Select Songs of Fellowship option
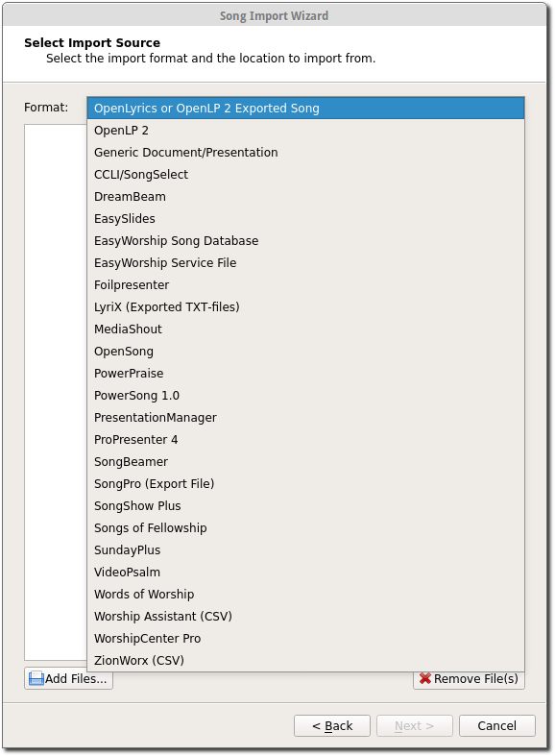The width and height of the screenshot is (555, 756). pos(305,528)
